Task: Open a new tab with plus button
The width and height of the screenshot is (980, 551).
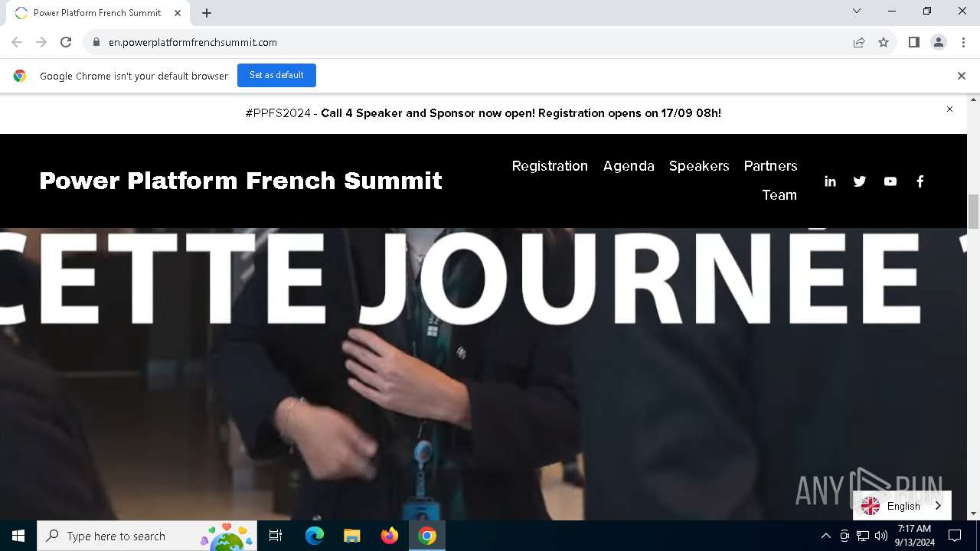Action: tap(207, 12)
